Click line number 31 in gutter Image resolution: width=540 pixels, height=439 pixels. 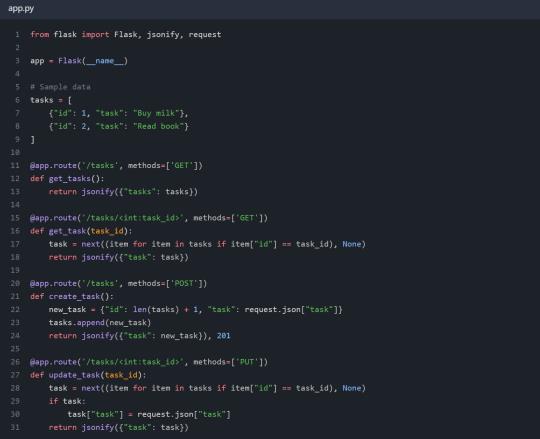pos(15,427)
